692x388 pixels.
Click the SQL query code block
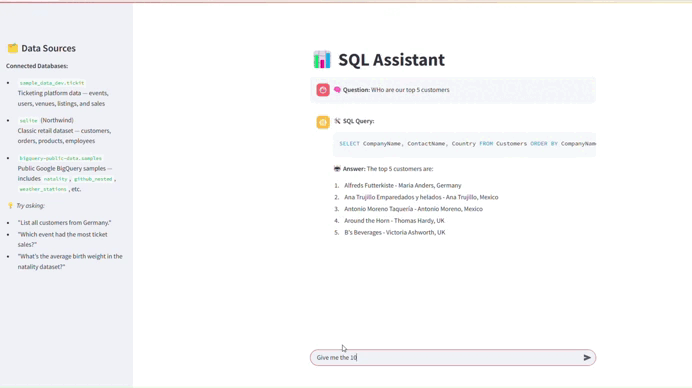click(x=465, y=144)
